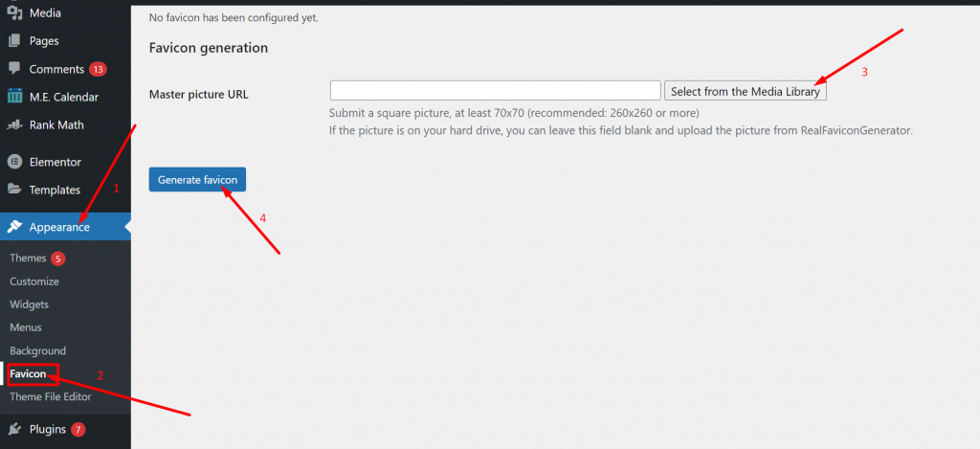Select Background in Appearance submenu
Screen dimensions: 980x449
pos(38,350)
